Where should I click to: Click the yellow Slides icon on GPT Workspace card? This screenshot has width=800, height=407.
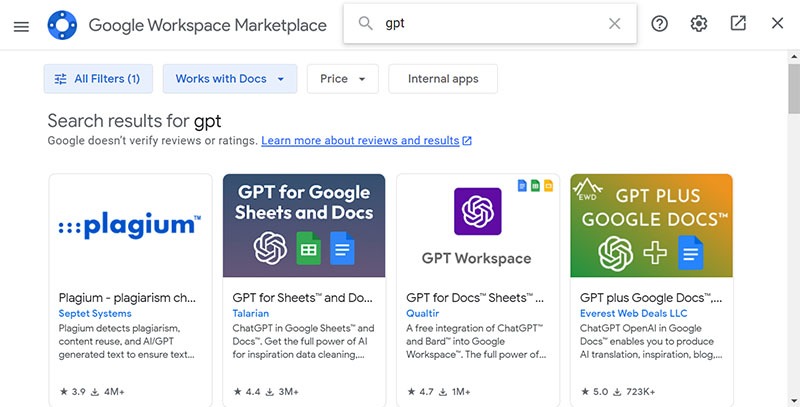[548, 186]
